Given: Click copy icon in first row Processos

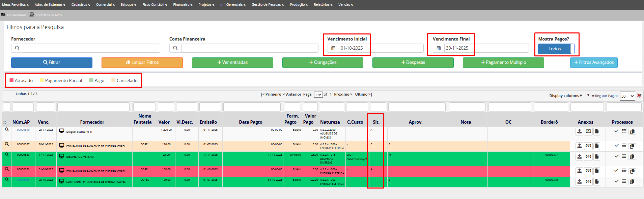Looking at the screenshot, I should click(632, 132).
